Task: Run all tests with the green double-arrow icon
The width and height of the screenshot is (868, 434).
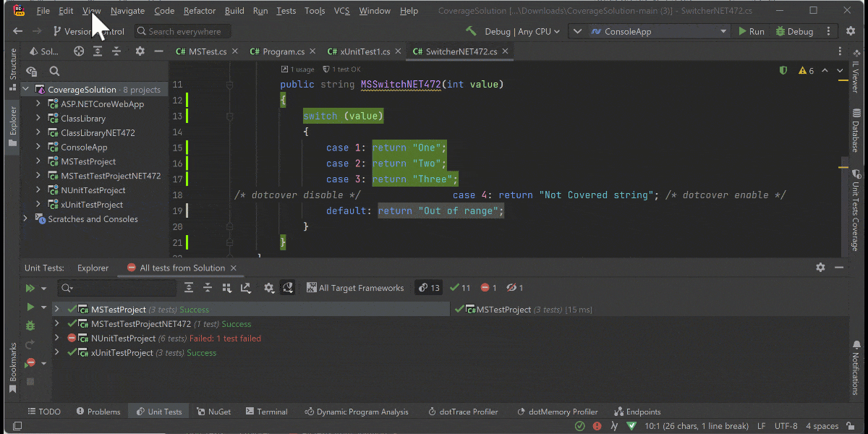Action: point(32,288)
